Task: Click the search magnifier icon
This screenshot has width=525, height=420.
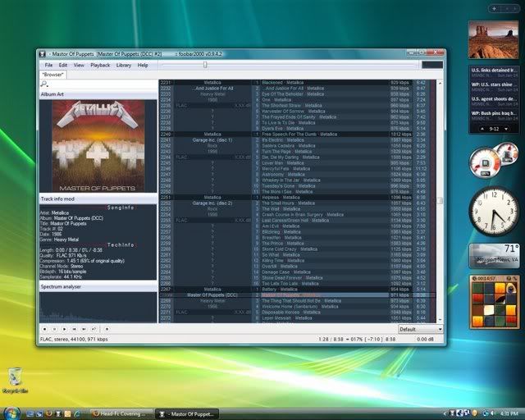Action: pos(43,84)
